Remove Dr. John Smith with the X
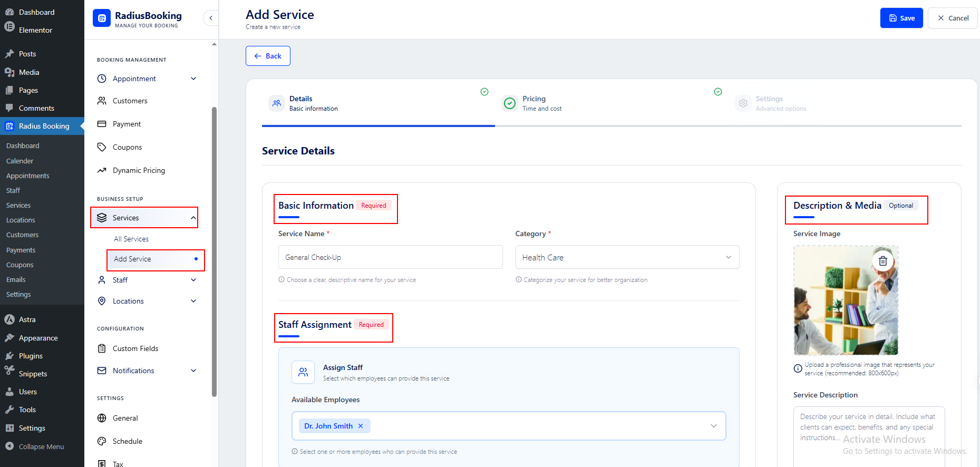The height and width of the screenshot is (467, 980). (x=361, y=426)
